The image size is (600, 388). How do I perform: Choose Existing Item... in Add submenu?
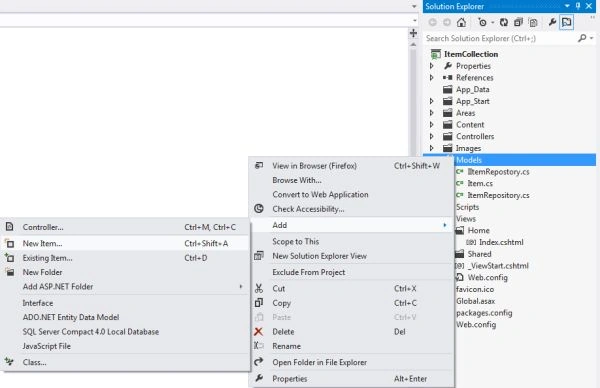click(x=125, y=258)
